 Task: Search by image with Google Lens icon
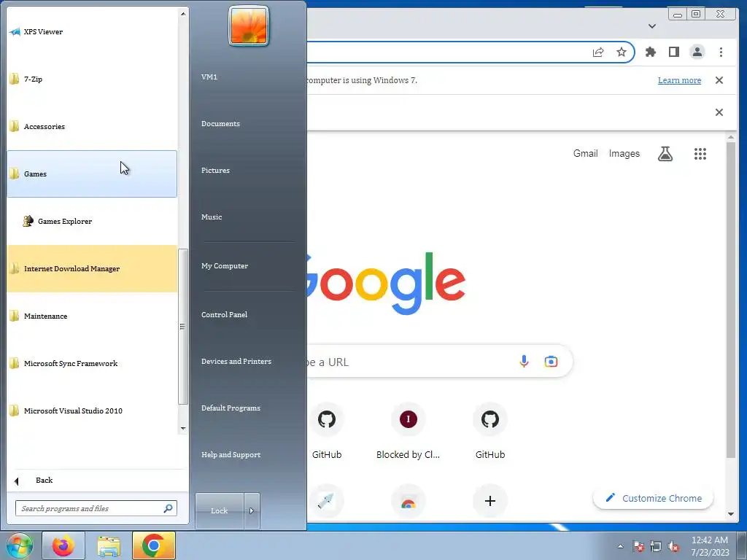[551, 362]
